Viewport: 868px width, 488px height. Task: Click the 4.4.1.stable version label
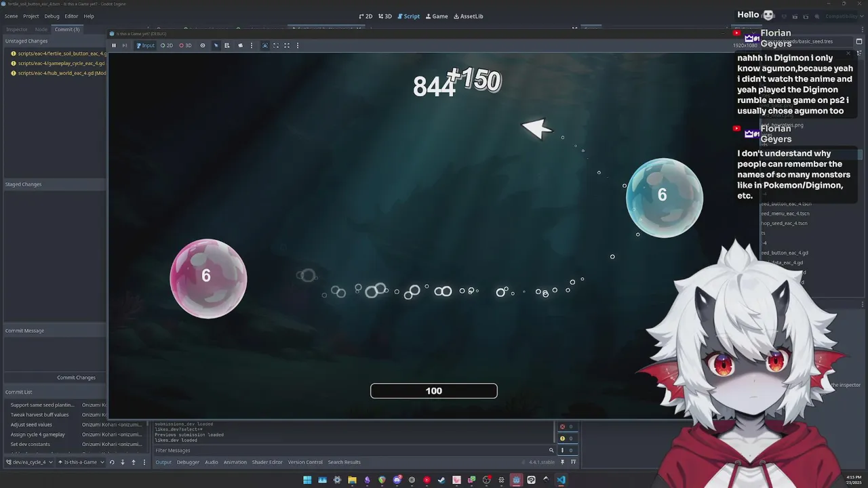click(542, 462)
